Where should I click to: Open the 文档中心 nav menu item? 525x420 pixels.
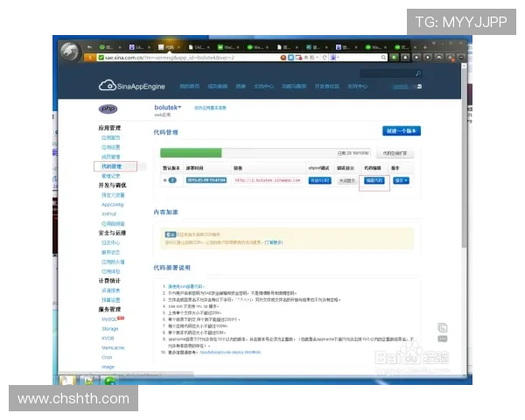click(x=263, y=87)
